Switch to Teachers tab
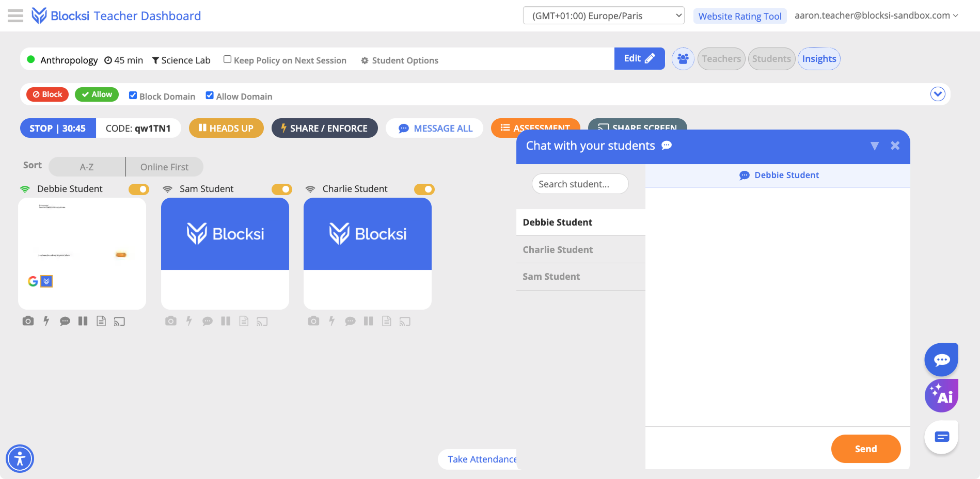The image size is (980, 479). [x=721, y=59]
